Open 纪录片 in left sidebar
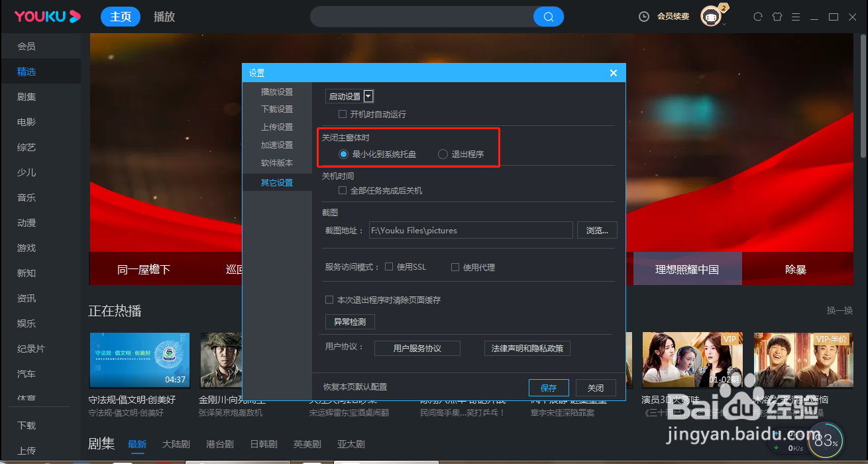This screenshot has width=868, height=464. (31, 349)
